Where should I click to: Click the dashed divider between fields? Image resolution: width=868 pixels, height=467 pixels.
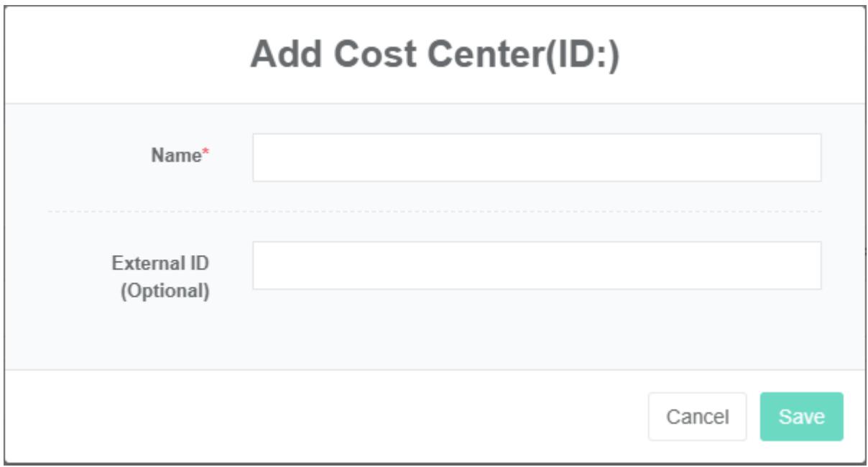[x=434, y=212]
